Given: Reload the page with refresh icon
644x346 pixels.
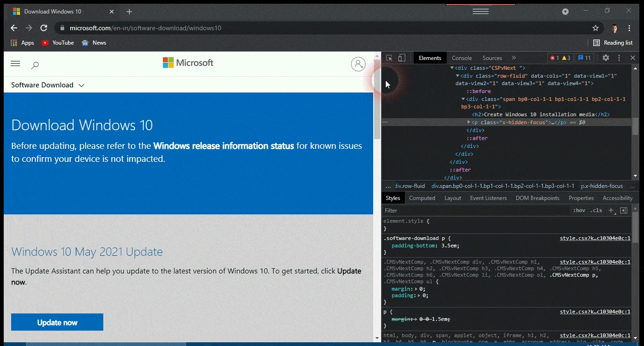Looking at the screenshot, I should (x=44, y=28).
